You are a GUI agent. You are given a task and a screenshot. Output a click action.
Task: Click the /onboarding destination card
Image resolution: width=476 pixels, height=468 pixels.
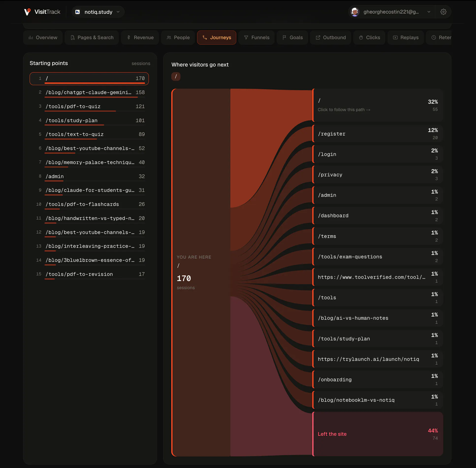click(x=378, y=379)
